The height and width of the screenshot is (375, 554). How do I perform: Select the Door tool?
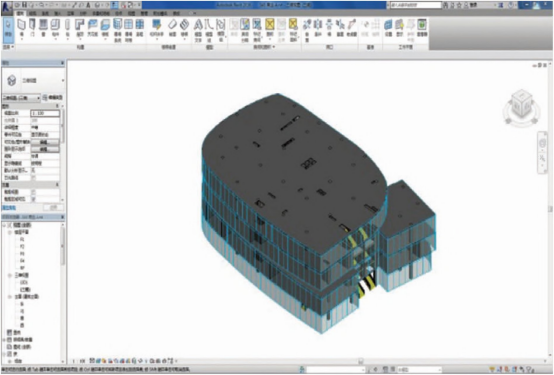33,28
